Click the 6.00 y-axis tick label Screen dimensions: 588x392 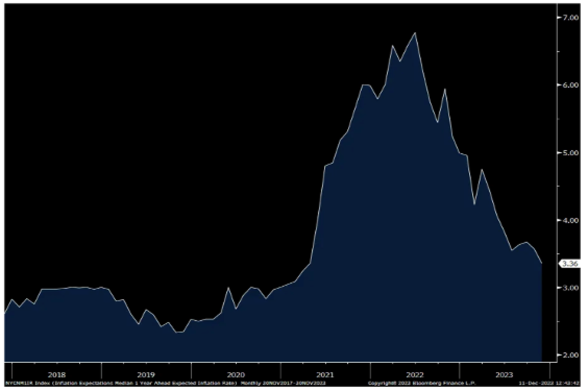[570, 85]
